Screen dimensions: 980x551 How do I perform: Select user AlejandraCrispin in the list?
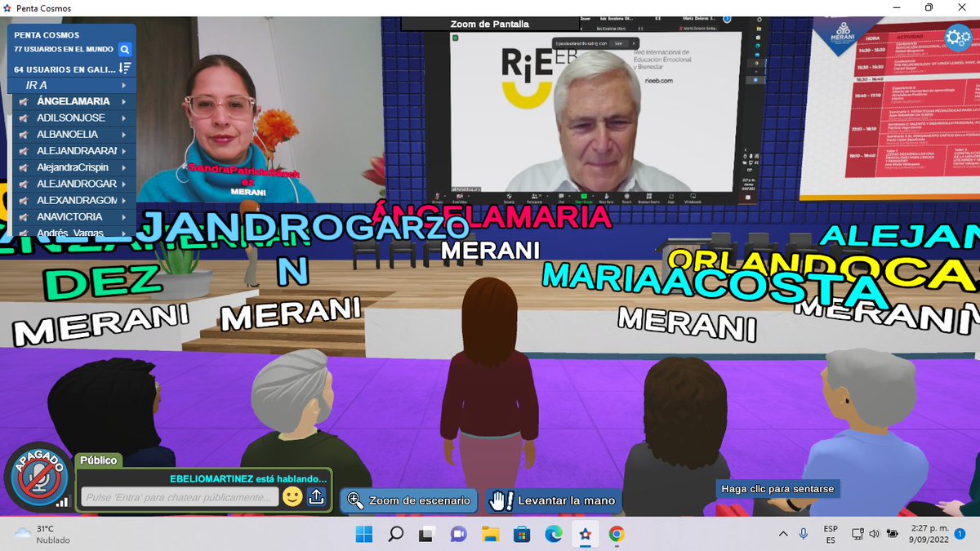click(73, 167)
